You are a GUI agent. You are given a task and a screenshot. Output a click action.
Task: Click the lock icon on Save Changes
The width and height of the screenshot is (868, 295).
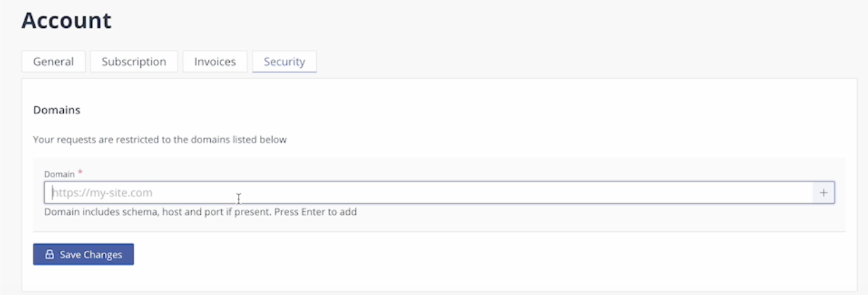(x=49, y=255)
